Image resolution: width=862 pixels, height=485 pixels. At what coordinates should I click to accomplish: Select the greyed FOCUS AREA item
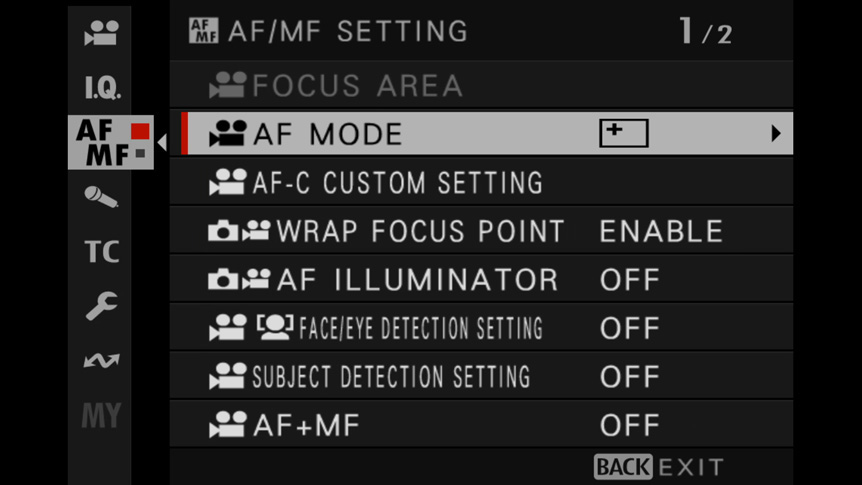(x=481, y=85)
